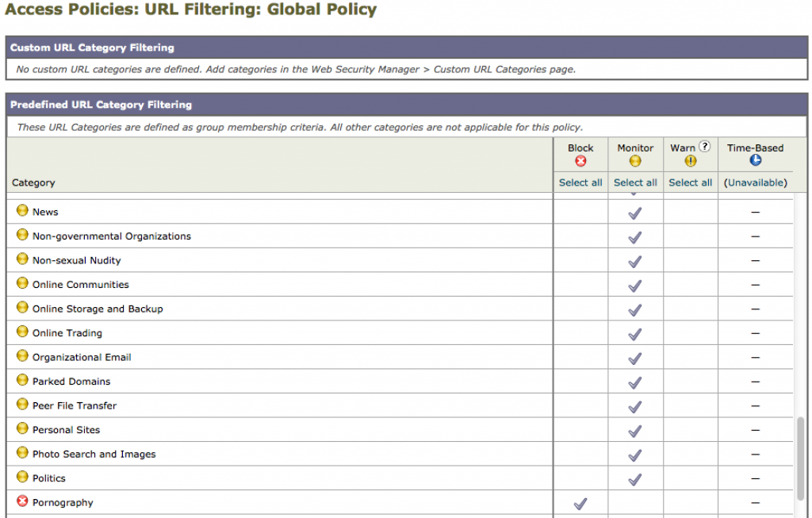This screenshot has width=812, height=518.
Task: Set Warn for the Non-sexual Nudity category
Action: tap(690, 261)
